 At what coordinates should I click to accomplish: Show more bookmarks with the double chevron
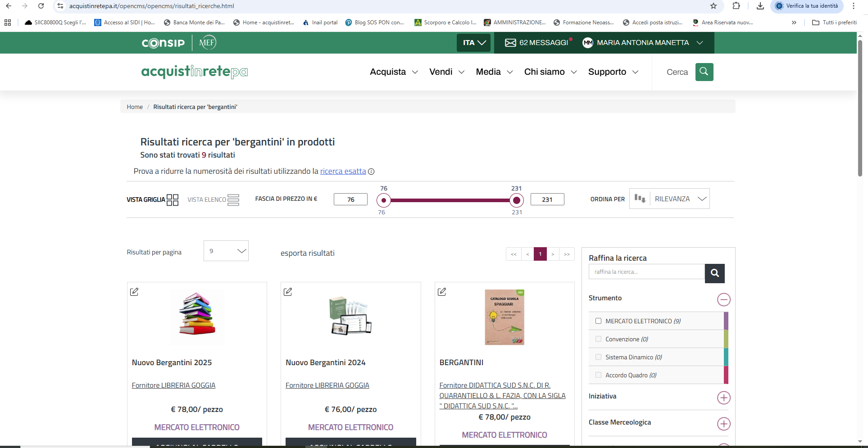click(x=794, y=23)
